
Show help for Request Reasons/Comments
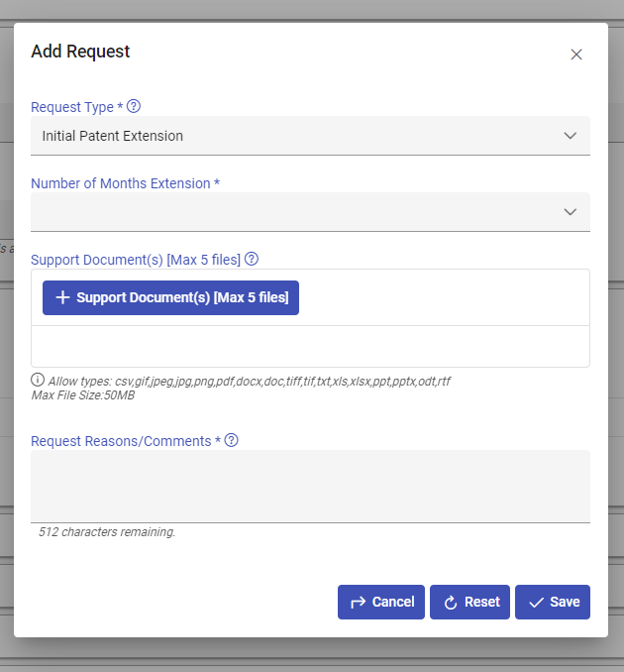pos(231,440)
